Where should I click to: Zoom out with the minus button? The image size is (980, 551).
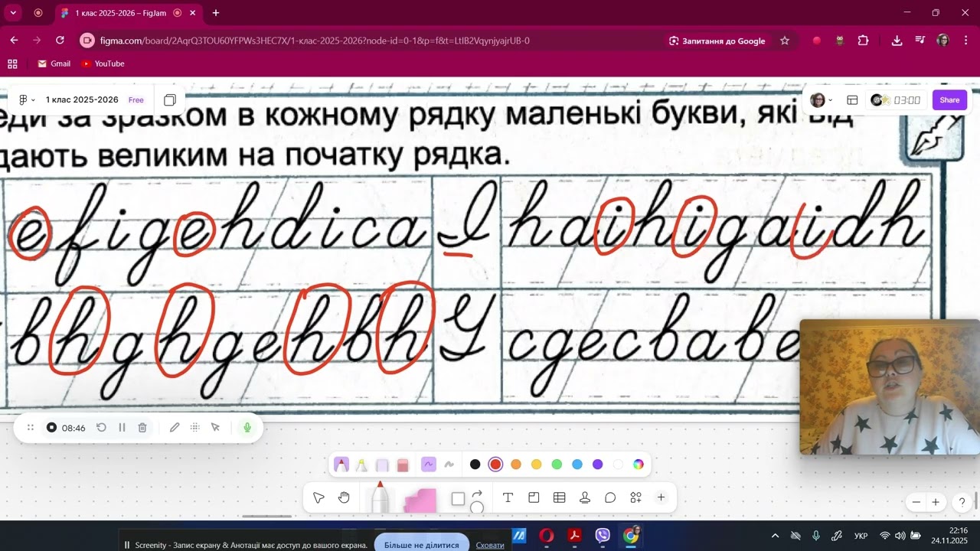click(916, 503)
